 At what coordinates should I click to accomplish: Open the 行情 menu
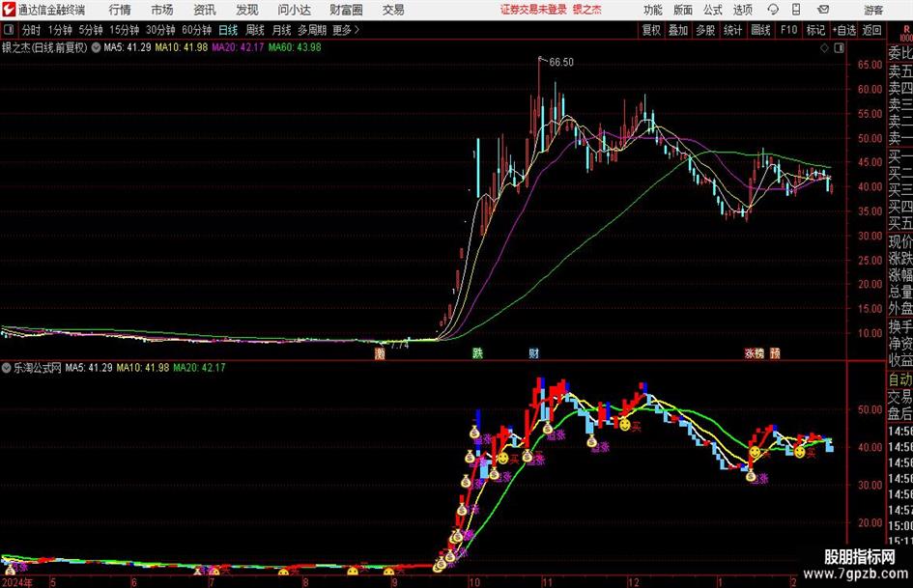point(120,10)
